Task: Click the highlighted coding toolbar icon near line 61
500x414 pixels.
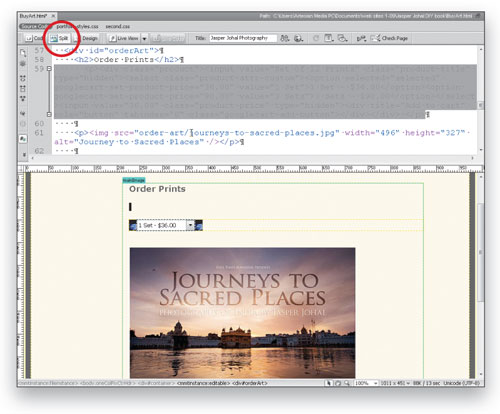Action: [x=23, y=138]
